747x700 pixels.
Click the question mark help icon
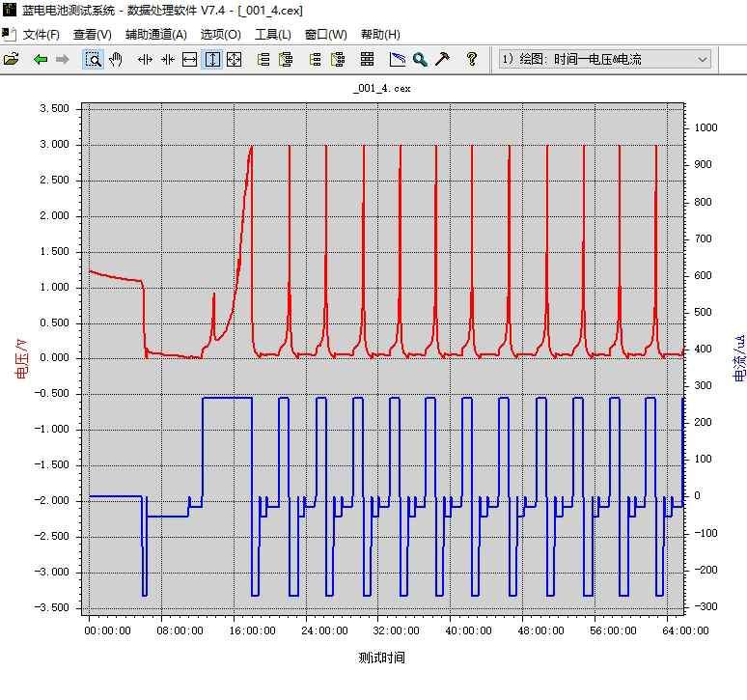tap(471, 59)
